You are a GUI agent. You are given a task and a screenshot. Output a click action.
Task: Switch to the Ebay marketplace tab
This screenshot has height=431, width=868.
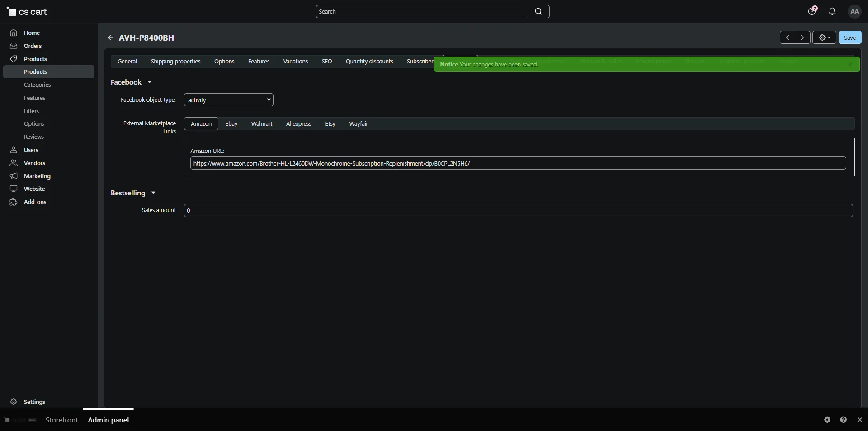coord(231,124)
